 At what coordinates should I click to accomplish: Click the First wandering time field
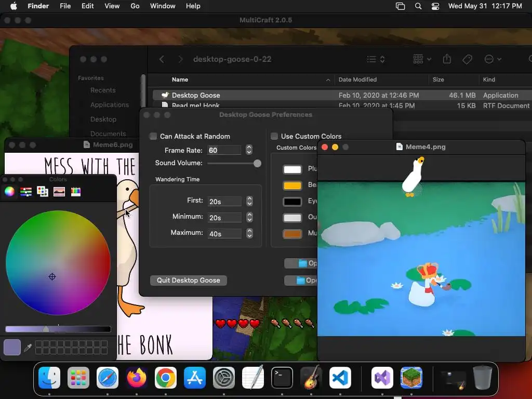coord(224,202)
